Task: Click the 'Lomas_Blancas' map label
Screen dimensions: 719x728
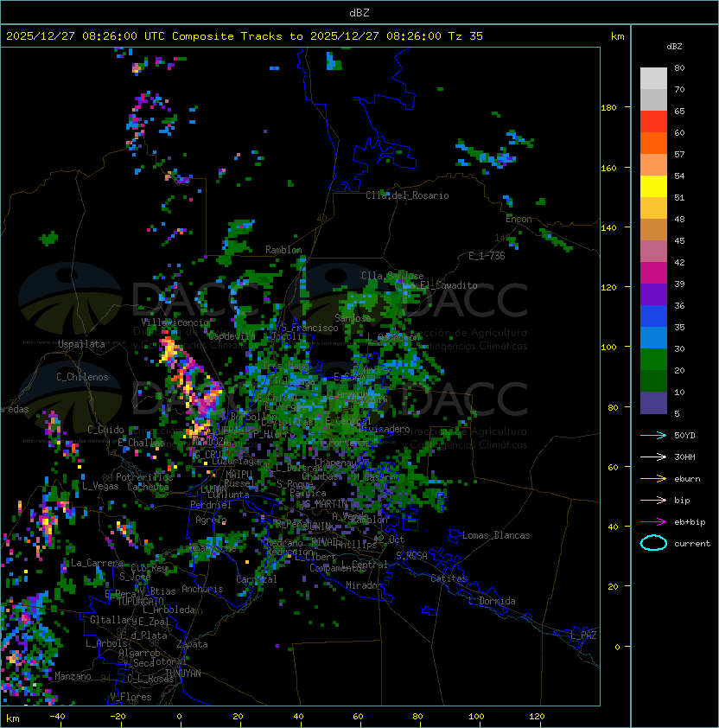Action: click(x=496, y=535)
